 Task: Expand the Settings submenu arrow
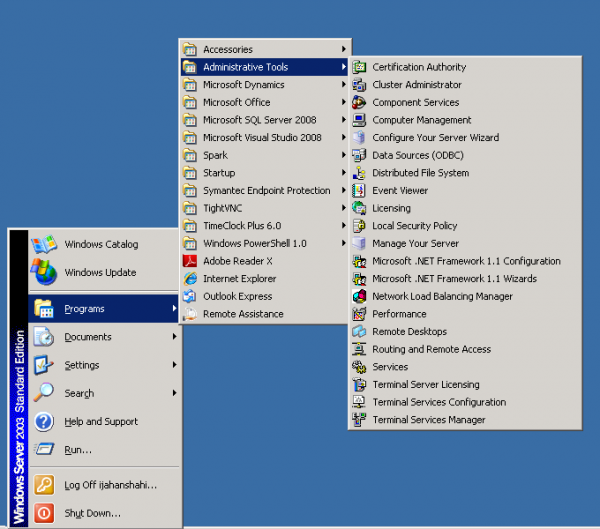click(x=174, y=365)
